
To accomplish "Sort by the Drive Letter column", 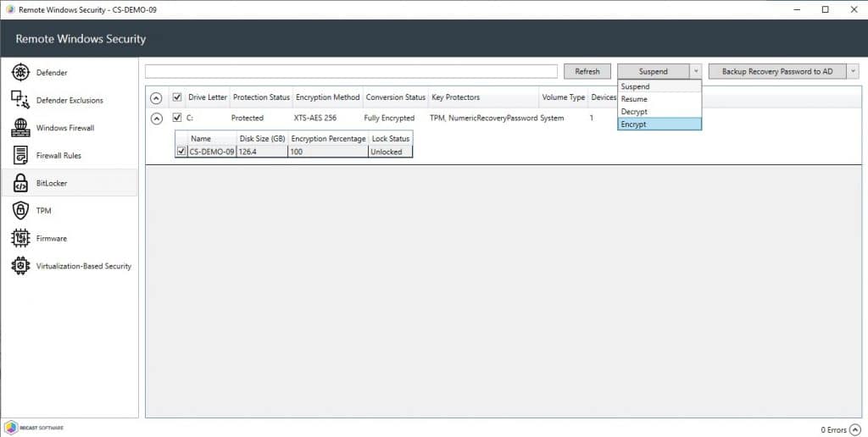I will coord(208,97).
